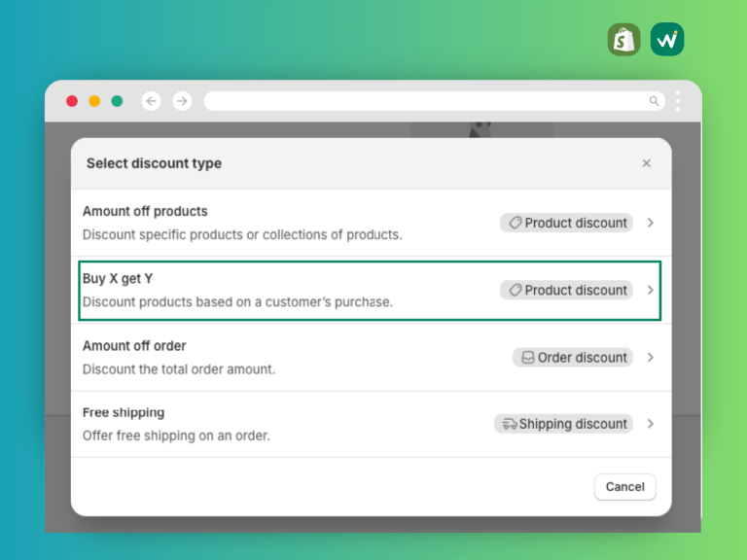Click tag icon in Buy X get Y badge
This screenshot has height=560, width=747.
(x=515, y=290)
